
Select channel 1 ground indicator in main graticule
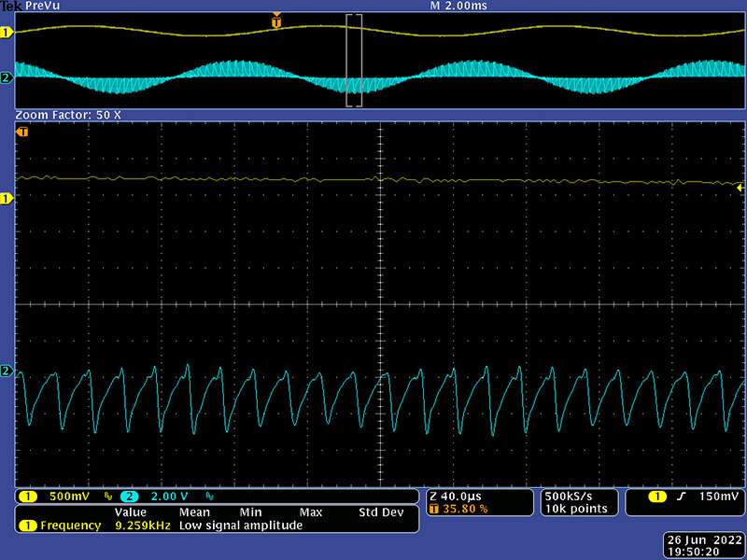(7, 199)
